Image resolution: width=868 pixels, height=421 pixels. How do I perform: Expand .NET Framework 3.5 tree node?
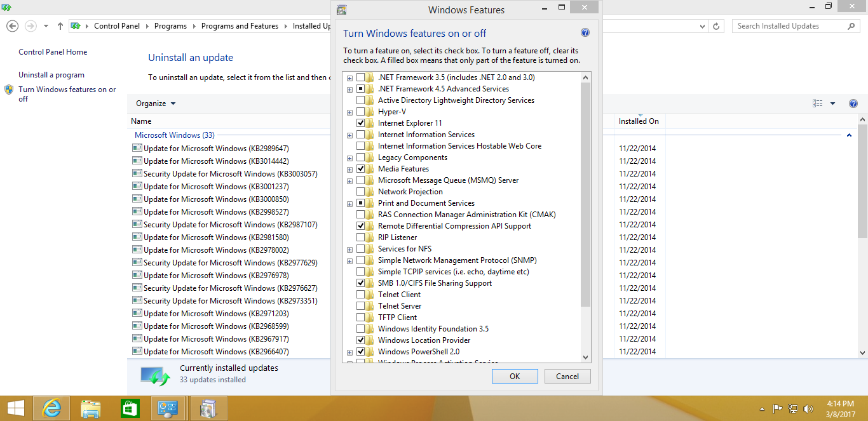coord(350,77)
